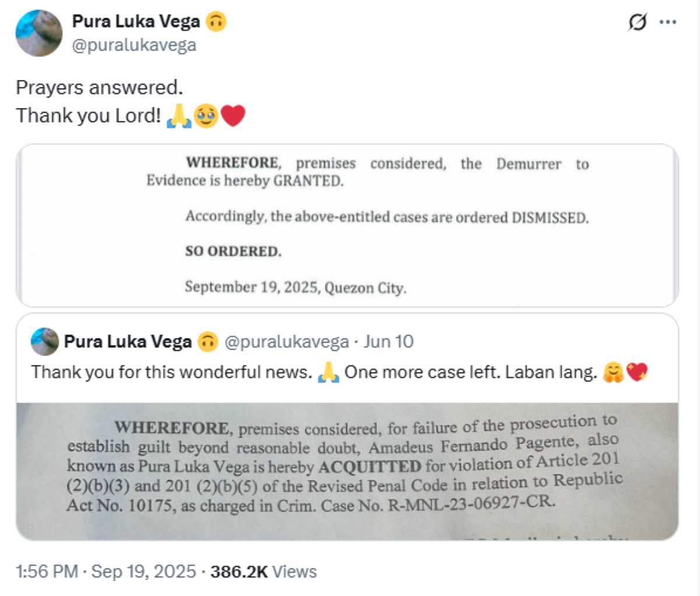Image resolution: width=700 pixels, height=596 pixels.
Task: Click the Prayers answered tweet text
Action: [99, 88]
